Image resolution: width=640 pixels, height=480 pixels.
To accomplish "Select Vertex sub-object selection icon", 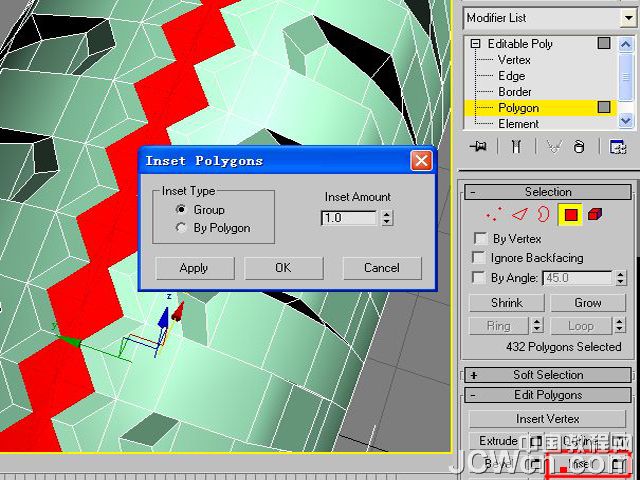I will point(492,214).
